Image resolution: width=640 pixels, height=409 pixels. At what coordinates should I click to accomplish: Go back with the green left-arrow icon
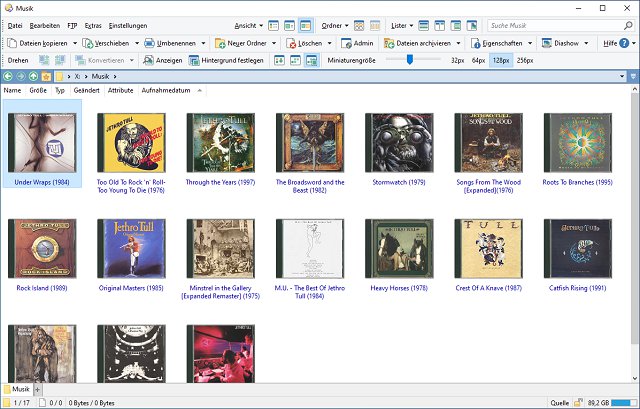point(8,76)
